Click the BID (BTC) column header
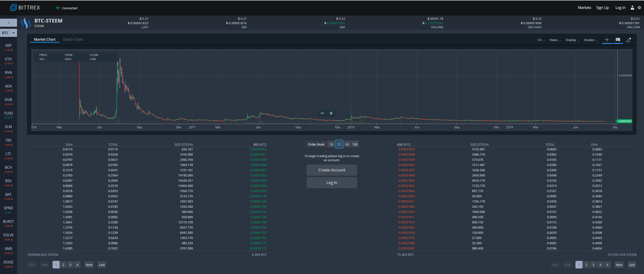The image size is (644, 274). [260, 144]
